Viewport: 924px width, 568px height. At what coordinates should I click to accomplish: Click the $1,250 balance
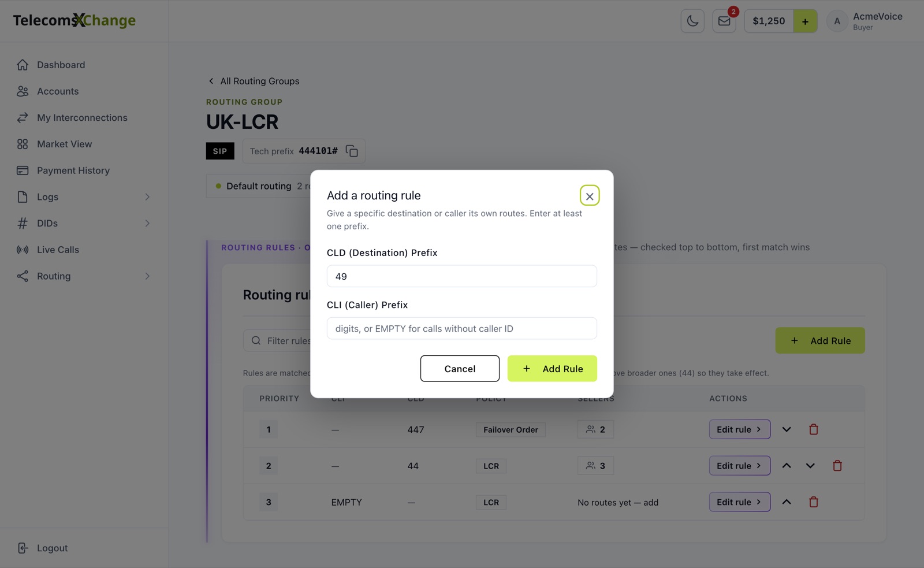[x=769, y=21]
